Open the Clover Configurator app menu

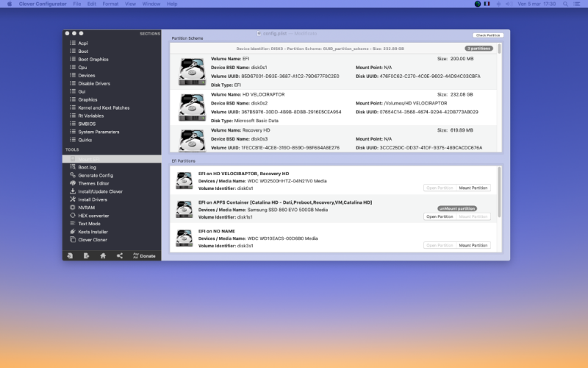(43, 4)
